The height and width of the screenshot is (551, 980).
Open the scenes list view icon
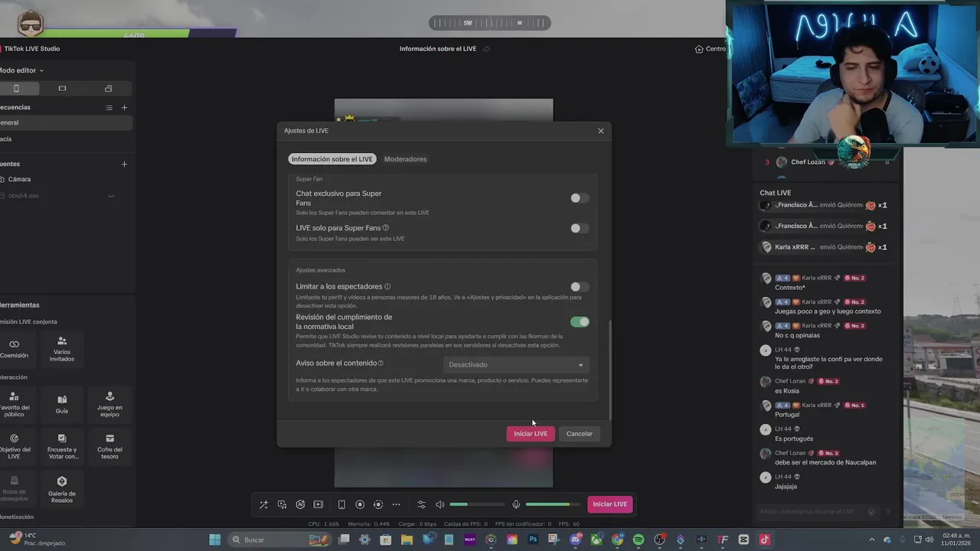tap(109, 108)
